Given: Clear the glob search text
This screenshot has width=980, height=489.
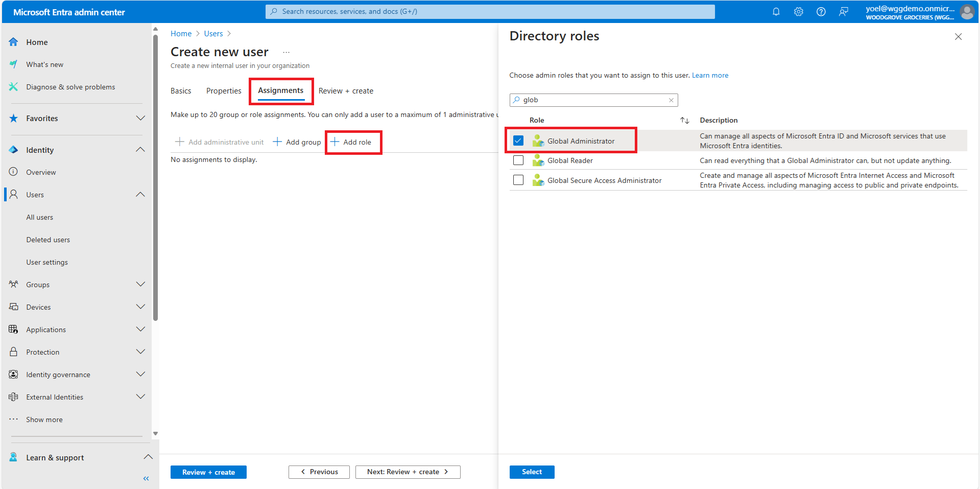Looking at the screenshot, I should click(671, 100).
